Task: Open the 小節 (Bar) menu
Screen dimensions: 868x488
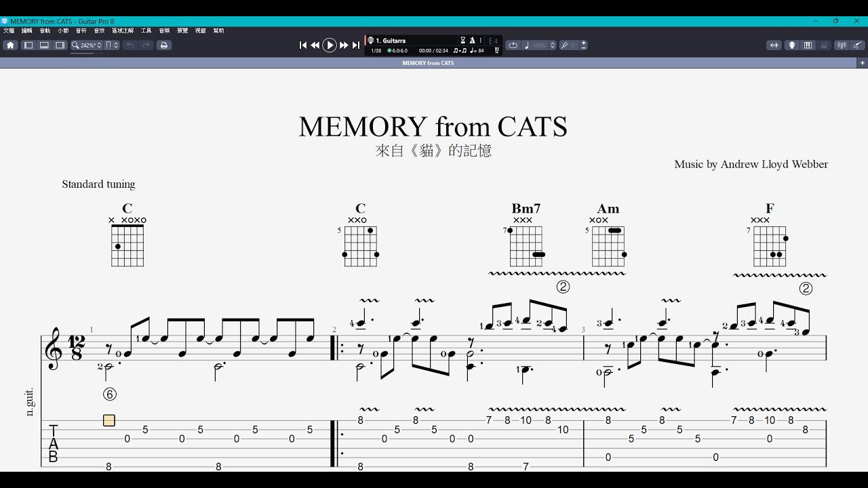Action: 63,30
